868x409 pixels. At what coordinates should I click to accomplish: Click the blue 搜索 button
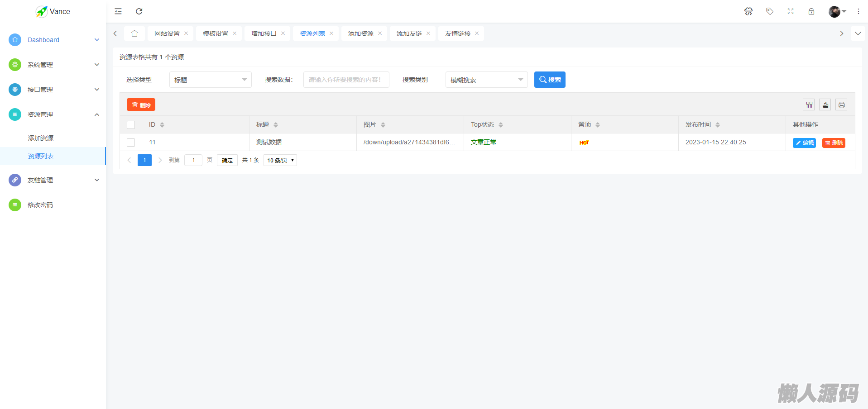[550, 80]
